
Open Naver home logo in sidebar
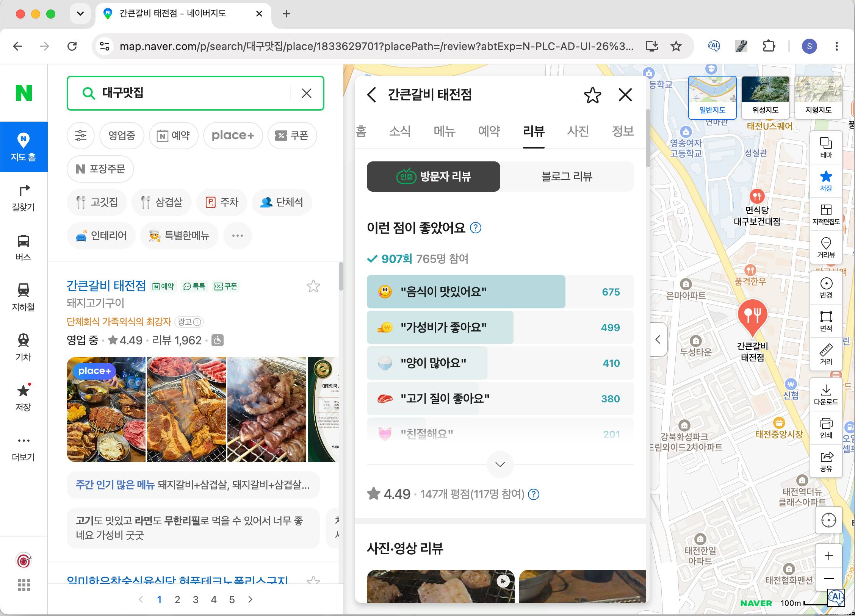point(23,93)
